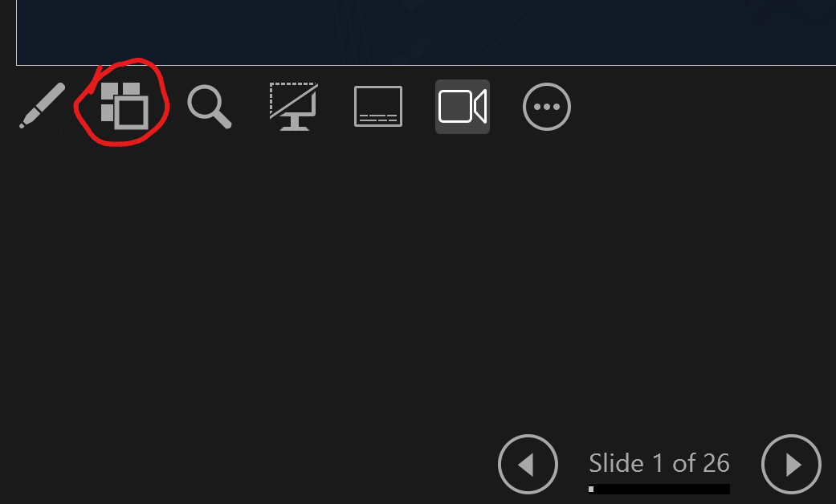Expand the pen tools dropdown list
The image size is (836, 504).
point(42,106)
